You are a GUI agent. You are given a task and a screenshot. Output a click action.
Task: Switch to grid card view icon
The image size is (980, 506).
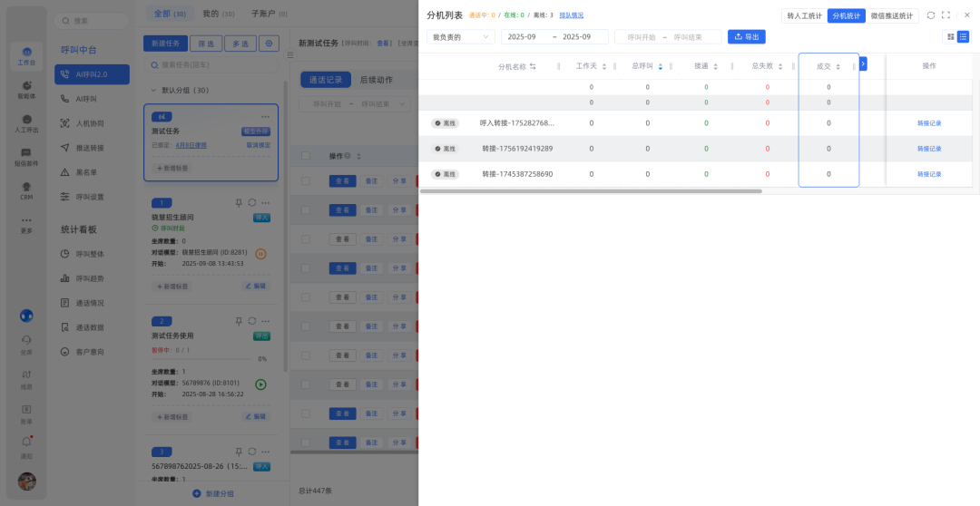pos(950,37)
